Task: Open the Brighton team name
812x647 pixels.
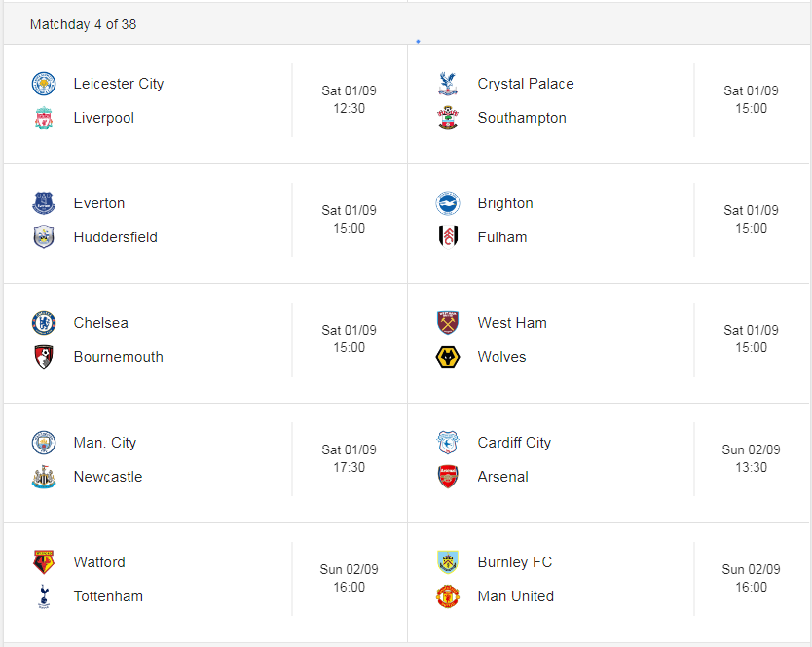Action: pos(505,203)
